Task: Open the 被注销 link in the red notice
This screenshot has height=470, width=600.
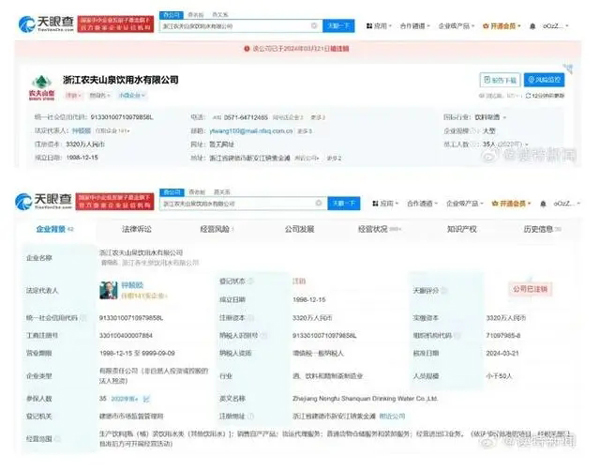Action: coord(339,49)
